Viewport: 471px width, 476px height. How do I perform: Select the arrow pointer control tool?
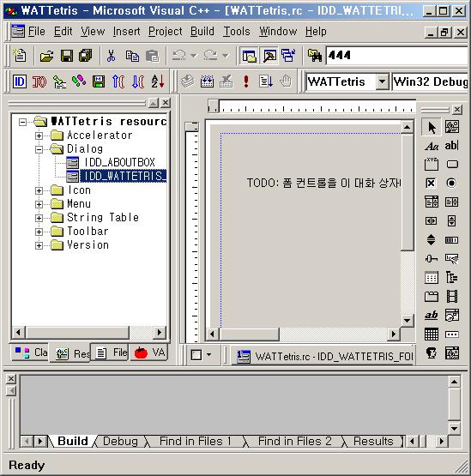pyautogui.click(x=432, y=127)
